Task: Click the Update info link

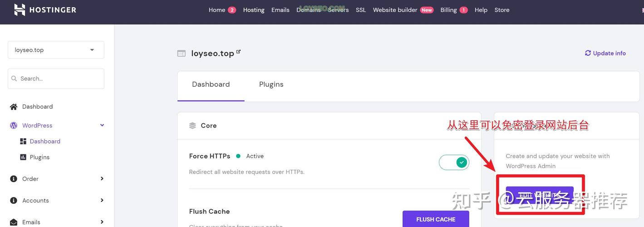Action: click(x=605, y=53)
